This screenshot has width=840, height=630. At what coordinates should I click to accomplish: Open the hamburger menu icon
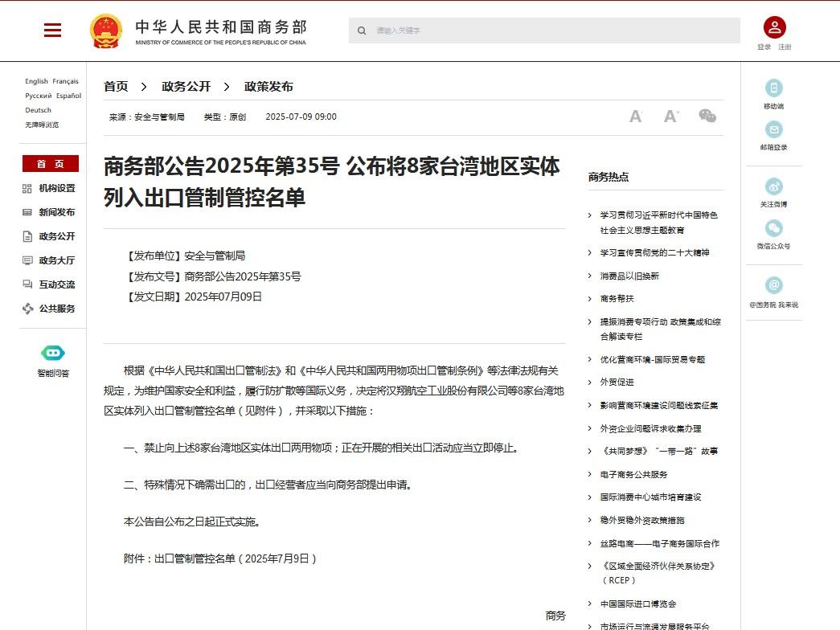tap(53, 31)
